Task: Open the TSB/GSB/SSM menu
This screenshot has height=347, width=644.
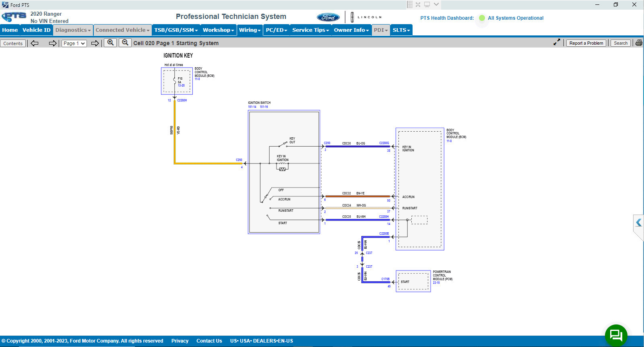Action: point(176,30)
